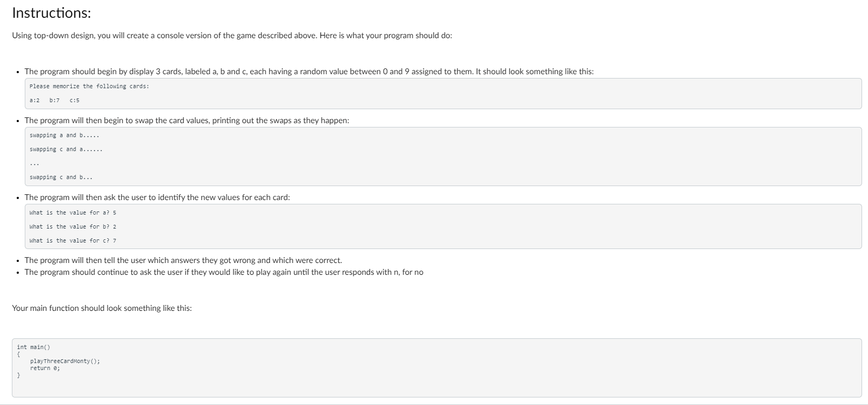Click the 'return 0;' code line
Image resolution: width=868 pixels, height=405 pixels.
45,368
